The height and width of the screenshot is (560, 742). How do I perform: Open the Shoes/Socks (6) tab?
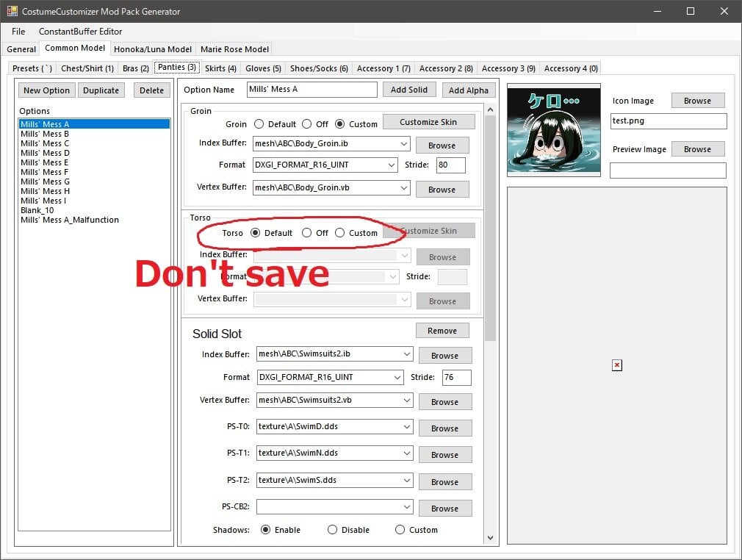coord(319,68)
